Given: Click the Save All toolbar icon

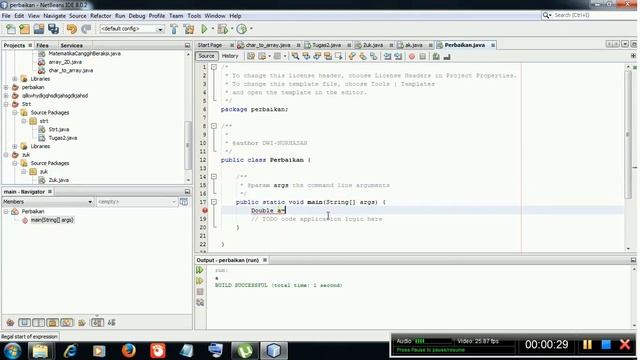Looking at the screenshot, I should tap(53, 29).
